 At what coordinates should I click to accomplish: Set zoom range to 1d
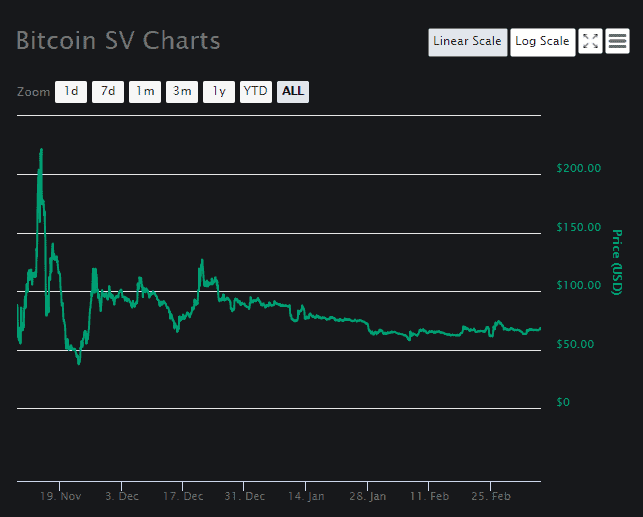(71, 91)
